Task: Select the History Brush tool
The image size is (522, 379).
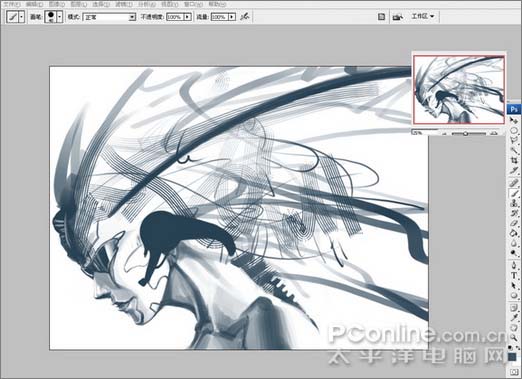Action: click(514, 213)
